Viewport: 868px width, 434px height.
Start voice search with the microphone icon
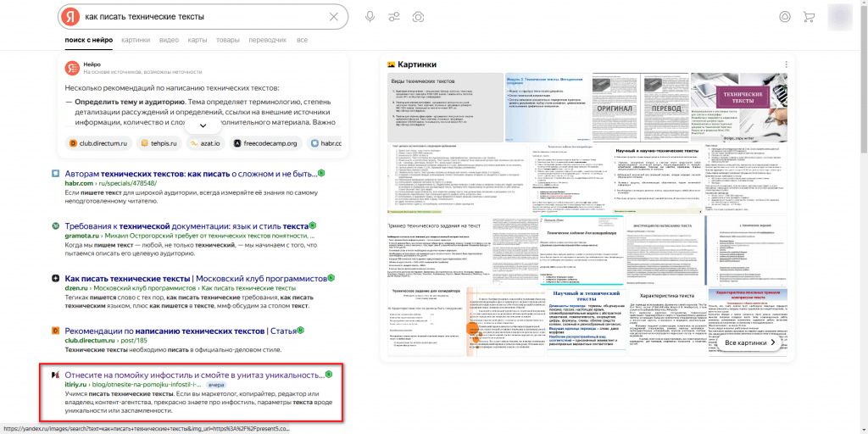coord(370,17)
